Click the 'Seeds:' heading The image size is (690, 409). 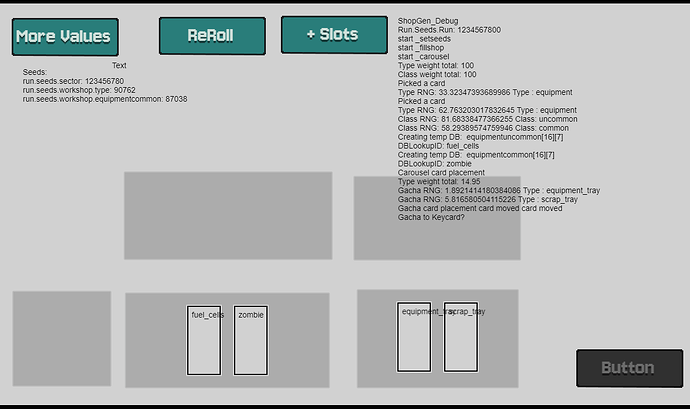coord(34,73)
